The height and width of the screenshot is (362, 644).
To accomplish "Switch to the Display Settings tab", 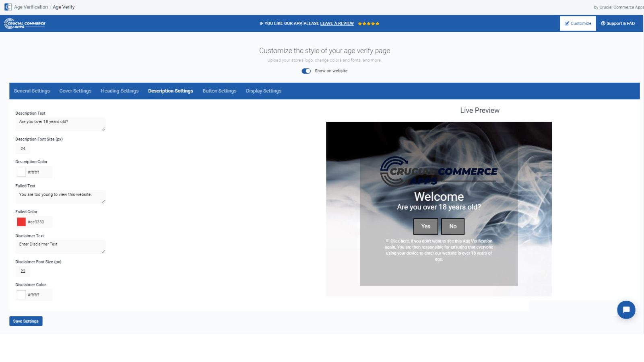I will (x=263, y=91).
